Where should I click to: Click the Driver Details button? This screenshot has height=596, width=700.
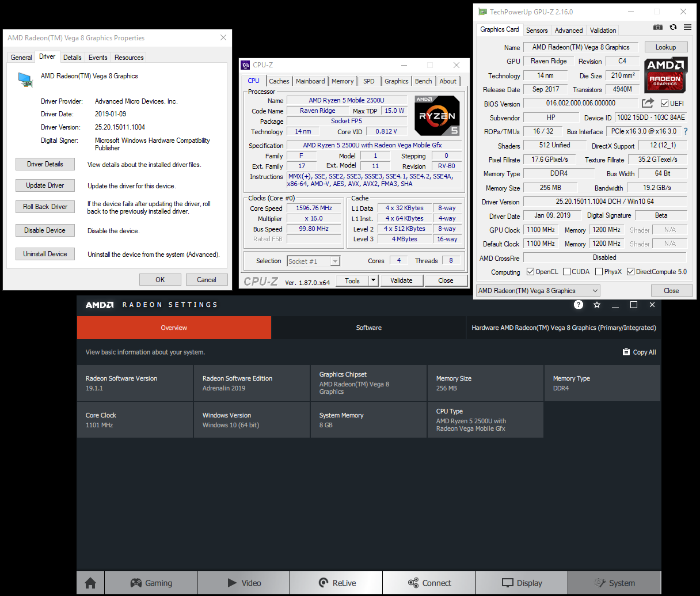click(x=45, y=164)
